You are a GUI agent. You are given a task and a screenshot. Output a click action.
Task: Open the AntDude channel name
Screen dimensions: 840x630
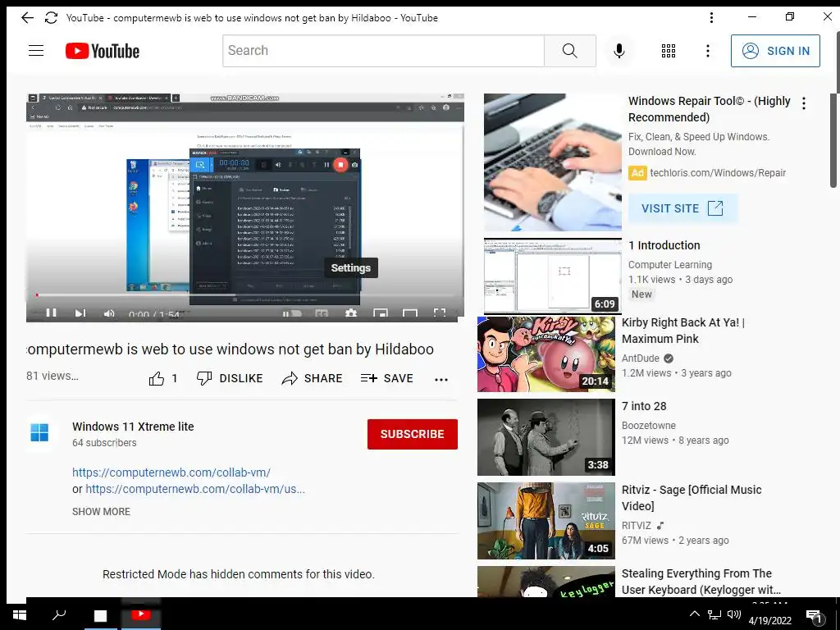[x=640, y=358]
